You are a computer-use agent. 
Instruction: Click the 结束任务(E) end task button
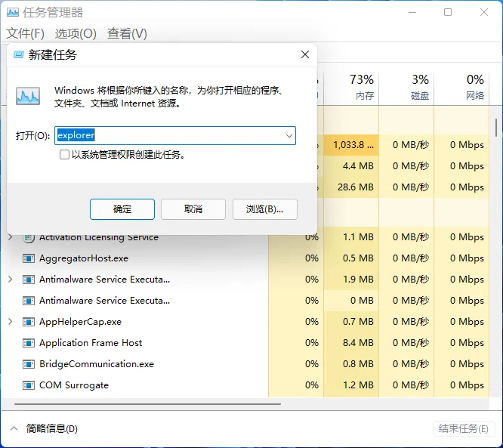coord(464,429)
